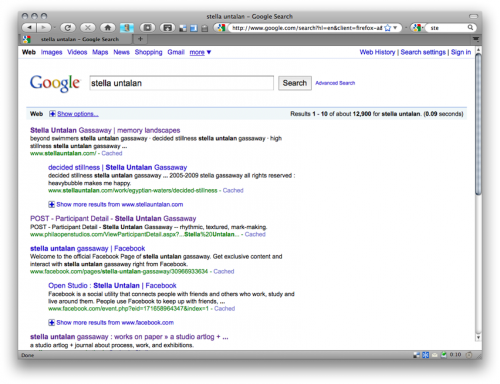The width and height of the screenshot is (500, 384).
Task: Expand 'Show more results from www.facebook.com'
Action: (111, 322)
